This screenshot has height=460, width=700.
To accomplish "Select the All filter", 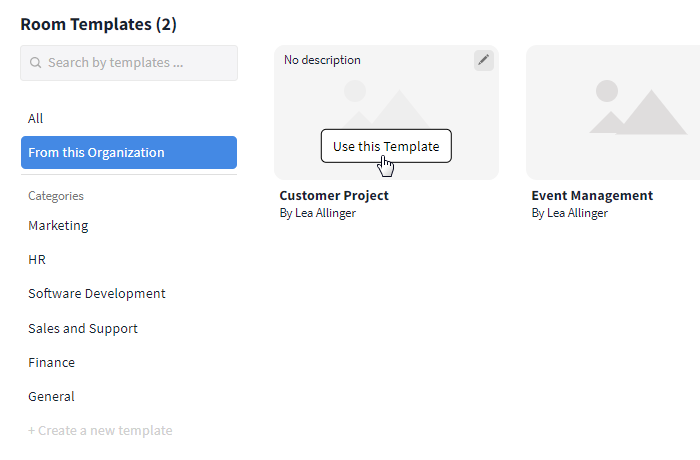I will [x=36, y=118].
